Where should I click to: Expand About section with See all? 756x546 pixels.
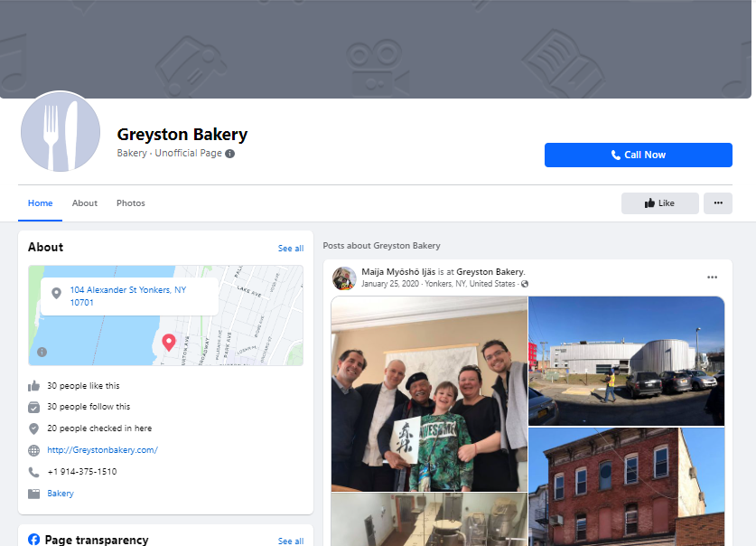pyautogui.click(x=290, y=249)
